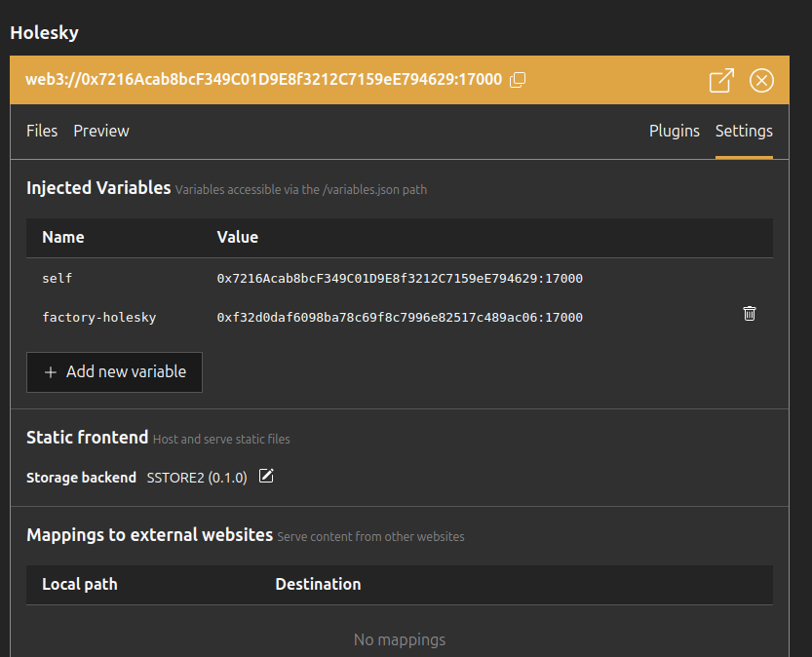Click the factory-holesky variable name
Screen dimensions: 812x657
coord(99,318)
